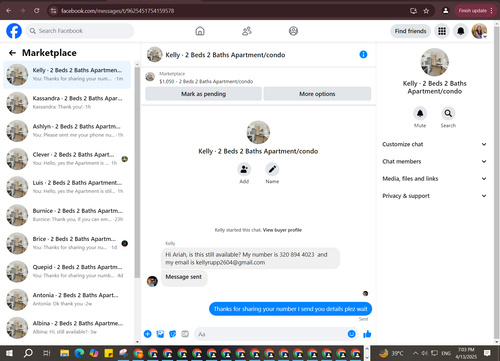Open Clever conversation in chat list

tap(67, 159)
